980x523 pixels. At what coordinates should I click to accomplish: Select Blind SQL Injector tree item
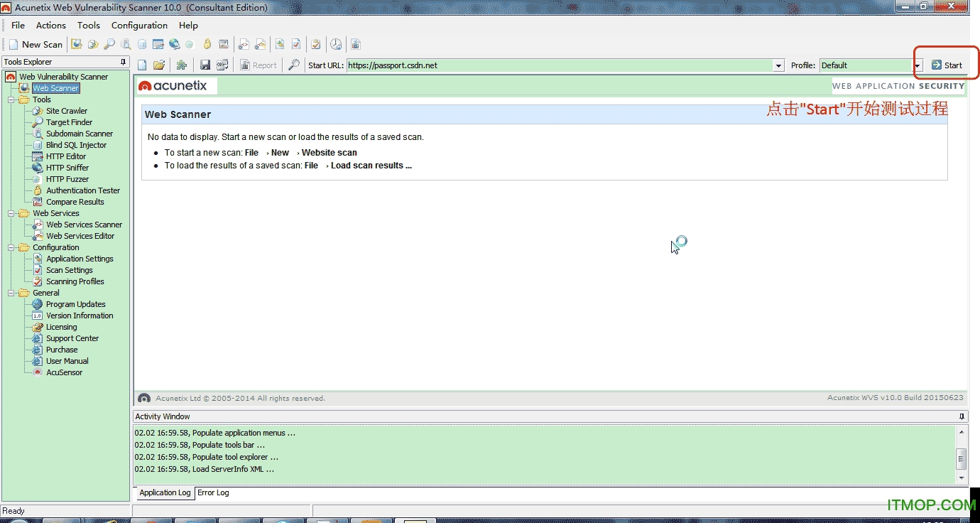pos(76,145)
